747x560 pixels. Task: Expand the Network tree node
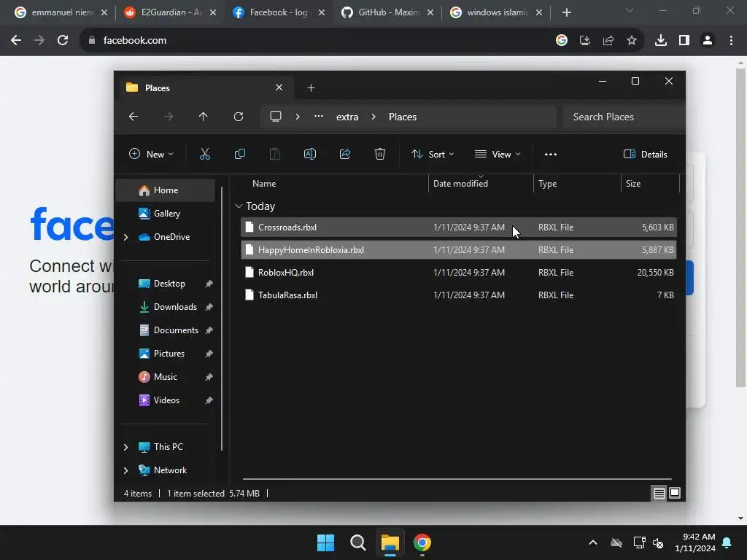[125, 470]
